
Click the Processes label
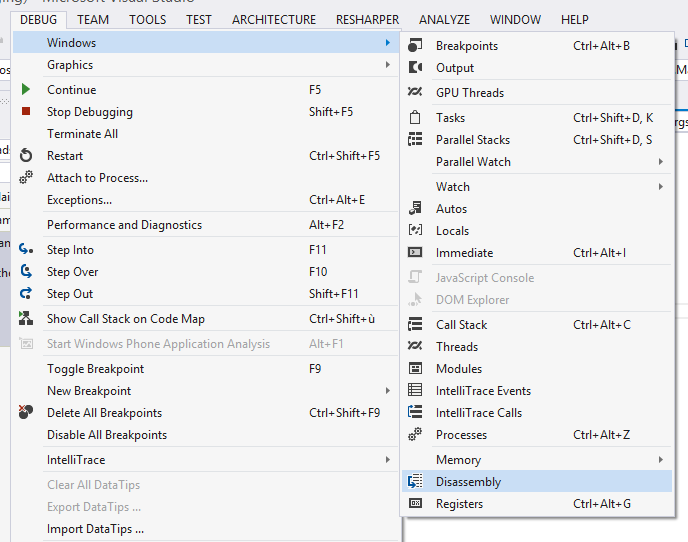click(x=462, y=434)
